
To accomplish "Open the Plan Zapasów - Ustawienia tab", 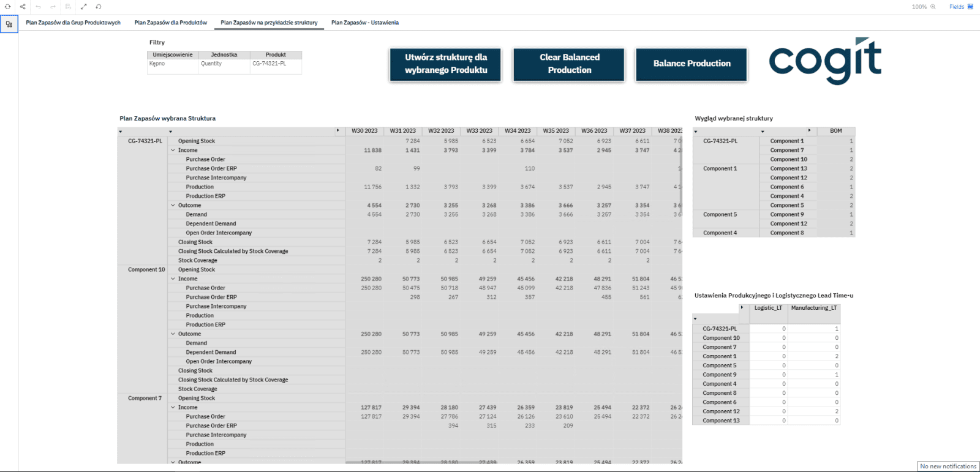I will click(x=365, y=23).
